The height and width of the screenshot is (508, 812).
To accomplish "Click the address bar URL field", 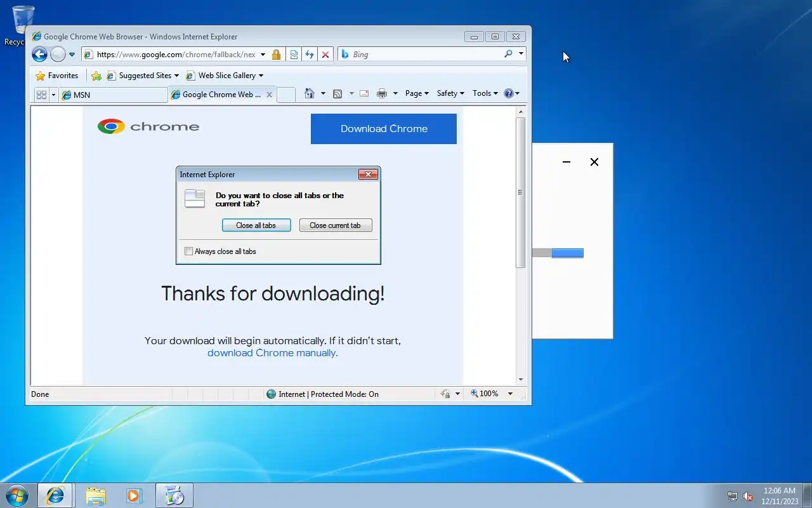I will [x=176, y=55].
